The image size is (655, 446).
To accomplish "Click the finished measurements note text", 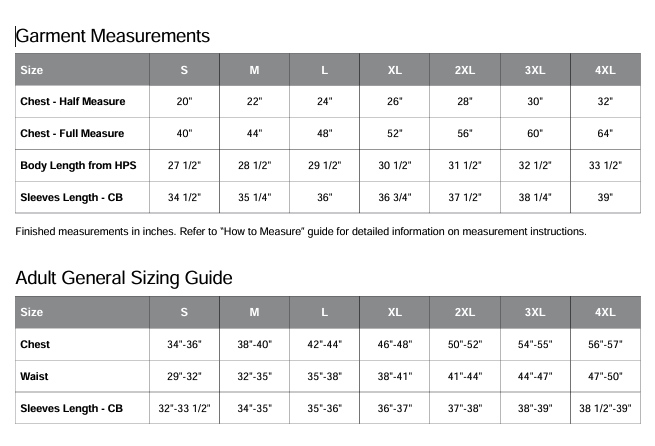I will [x=301, y=232].
